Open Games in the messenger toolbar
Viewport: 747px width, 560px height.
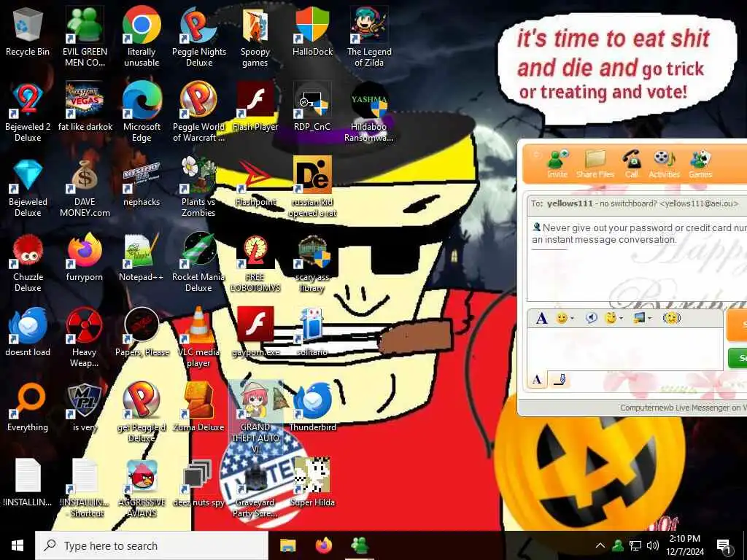click(700, 164)
